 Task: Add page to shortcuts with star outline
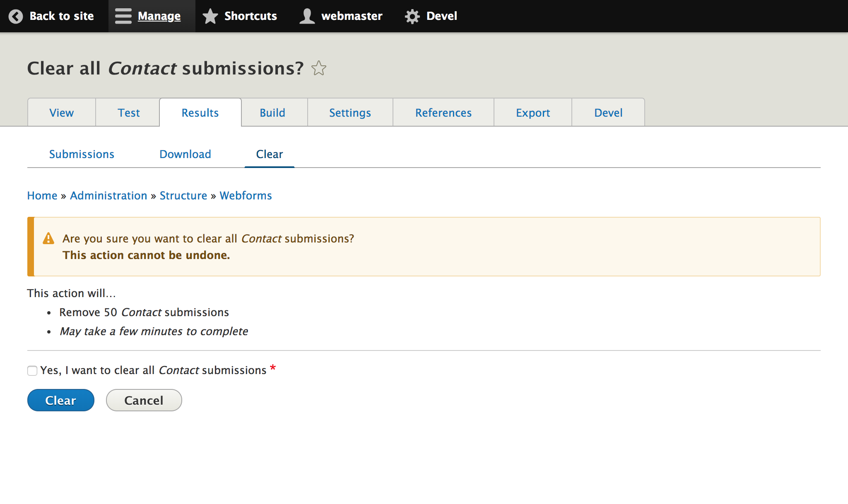[319, 68]
